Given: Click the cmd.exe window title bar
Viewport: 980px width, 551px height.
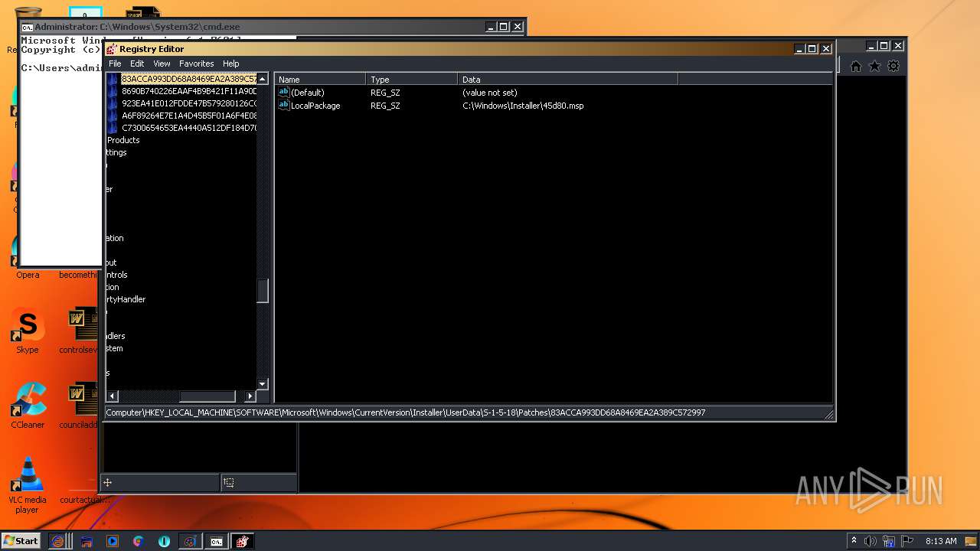Looking at the screenshot, I should pos(253,27).
